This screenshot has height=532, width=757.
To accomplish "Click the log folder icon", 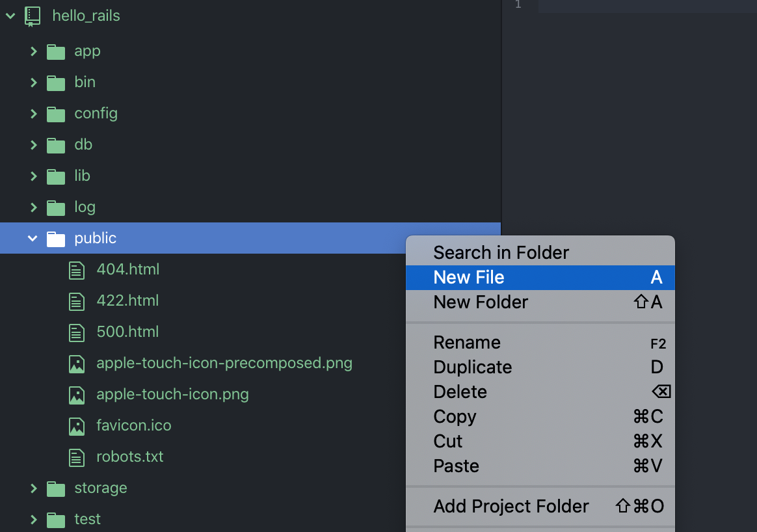I will 56,207.
